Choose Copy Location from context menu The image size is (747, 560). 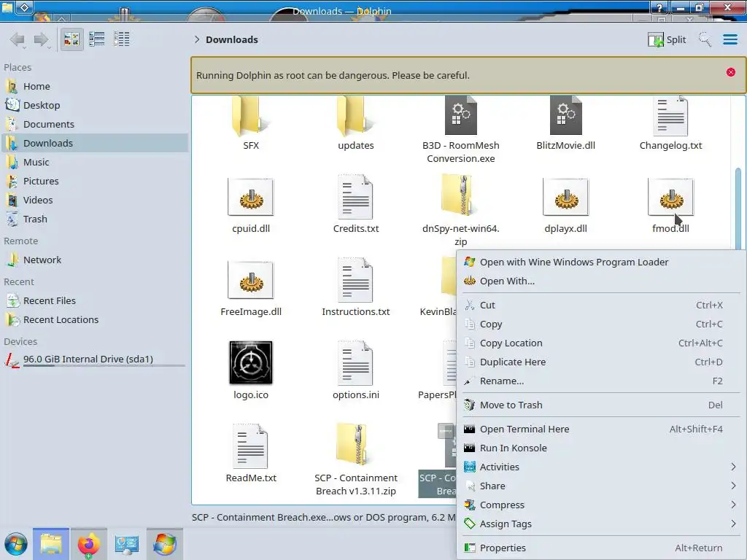tap(601, 343)
